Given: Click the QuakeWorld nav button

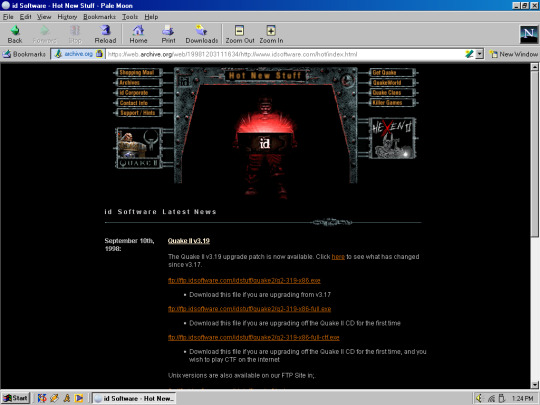Looking at the screenshot, I should point(393,82).
